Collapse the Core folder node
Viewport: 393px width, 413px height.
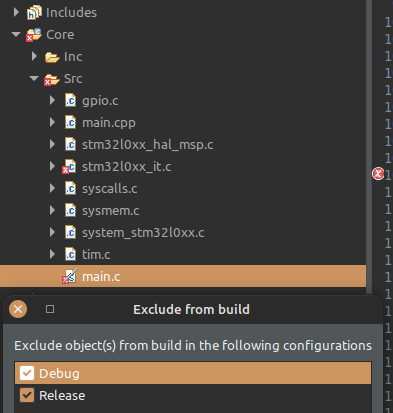coord(16,34)
